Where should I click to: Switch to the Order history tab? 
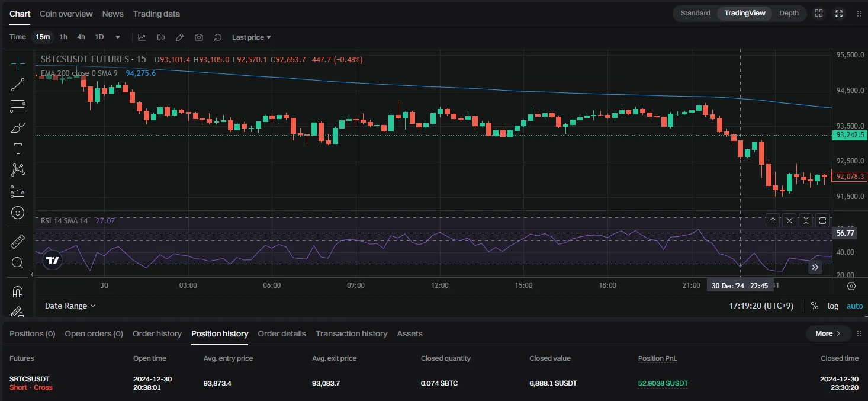point(157,333)
